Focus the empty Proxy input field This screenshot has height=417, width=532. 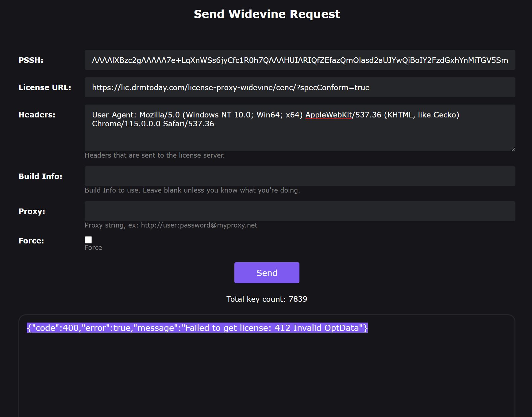pos(299,211)
